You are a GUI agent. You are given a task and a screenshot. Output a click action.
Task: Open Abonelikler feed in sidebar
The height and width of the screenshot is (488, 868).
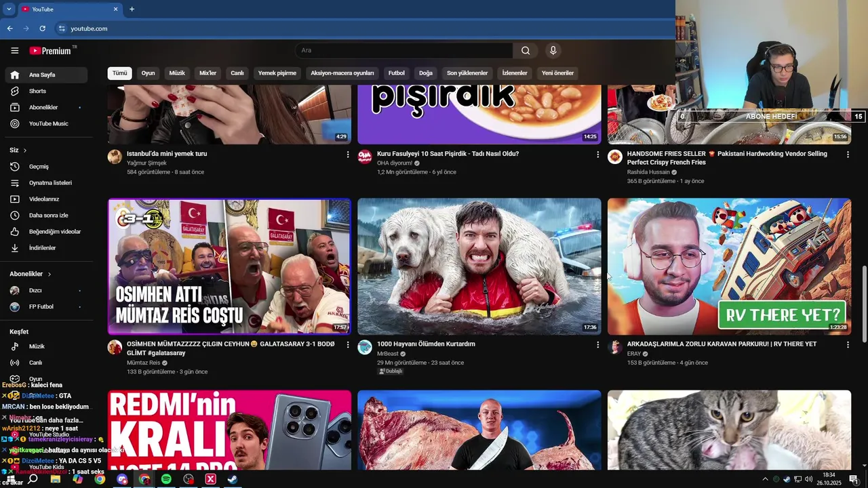tap(46, 107)
